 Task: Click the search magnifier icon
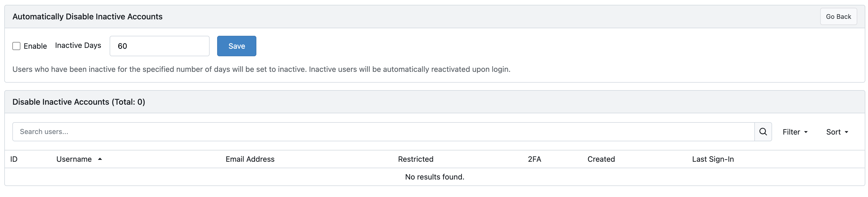coord(763,132)
